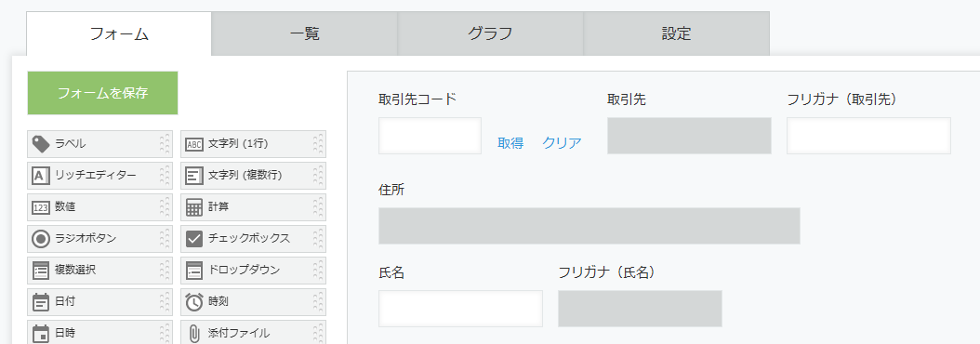
Task: Switch to the 一覧 tab
Action: click(304, 33)
